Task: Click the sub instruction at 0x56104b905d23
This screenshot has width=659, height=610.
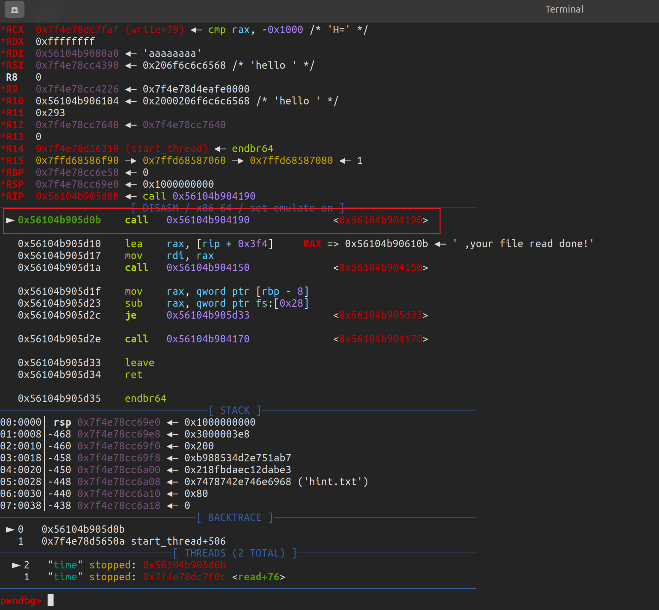Action: click(163, 304)
